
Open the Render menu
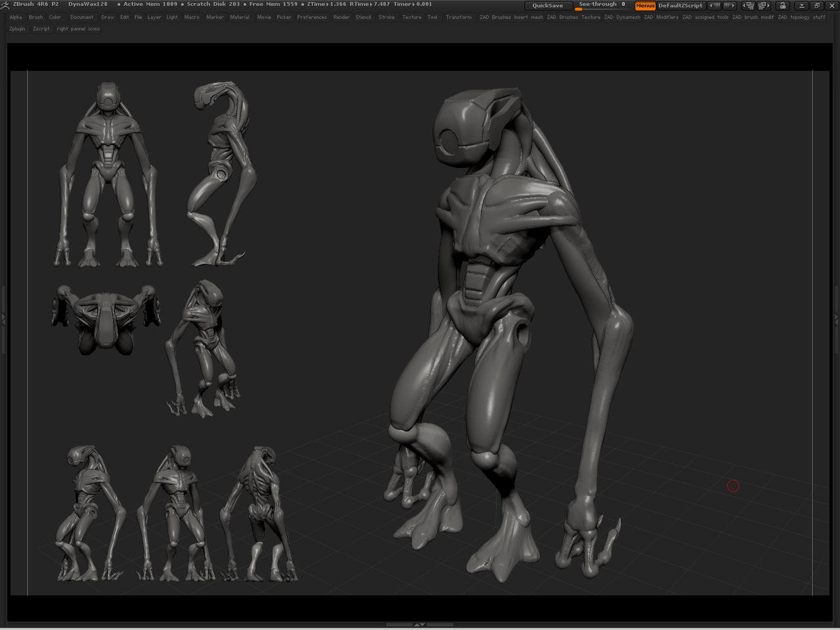click(x=342, y=17)
